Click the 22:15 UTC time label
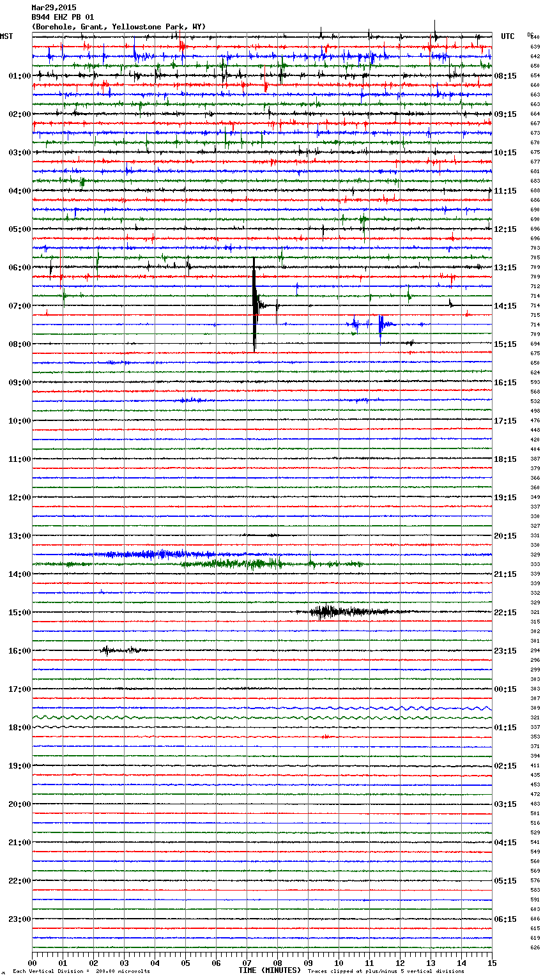The image size is (543, 980). tap(505, 613)
